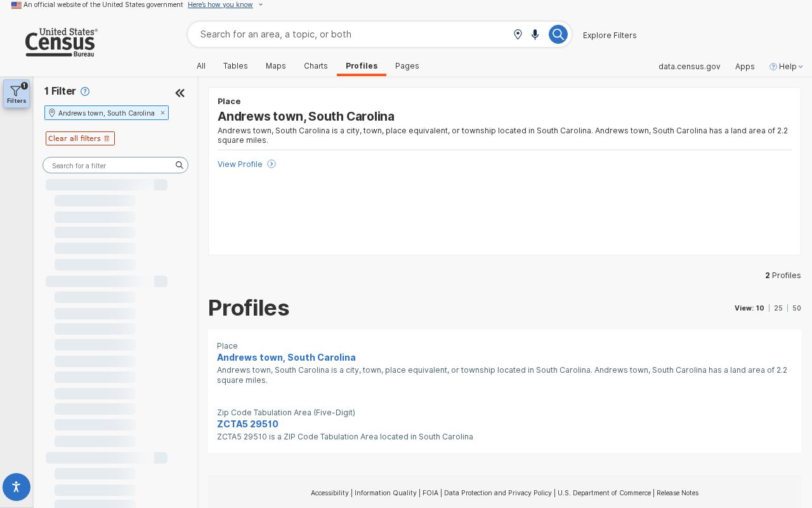Open the Help dropdown menu
This screenshot has width=812, height=508.
[786, 67]
